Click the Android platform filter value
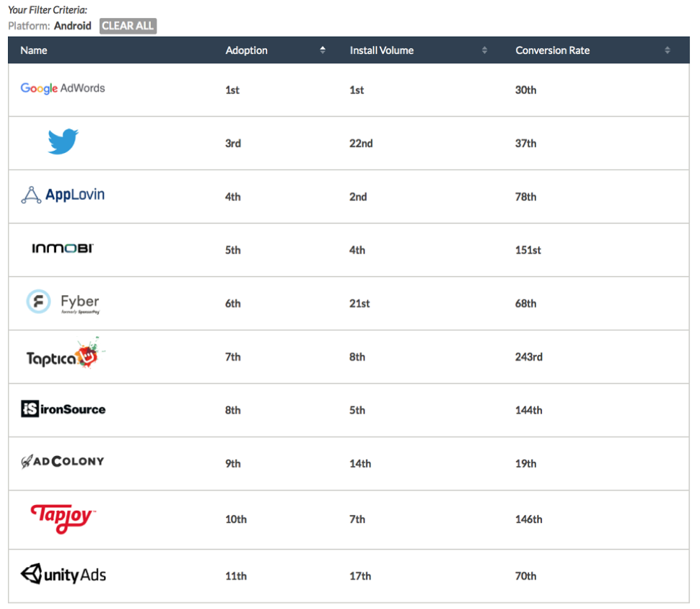The width and height of the screenshot is (700, 609). (73, 26)
